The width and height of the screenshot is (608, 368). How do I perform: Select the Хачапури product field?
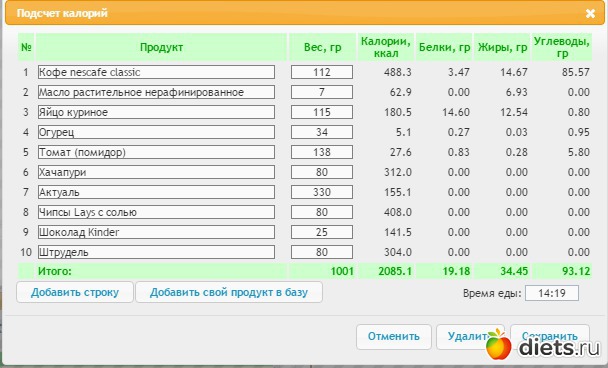click(156, 172)
